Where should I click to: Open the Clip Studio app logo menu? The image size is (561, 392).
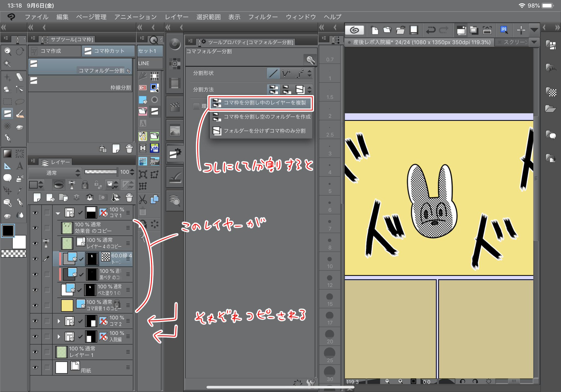(x=11, y=17)
